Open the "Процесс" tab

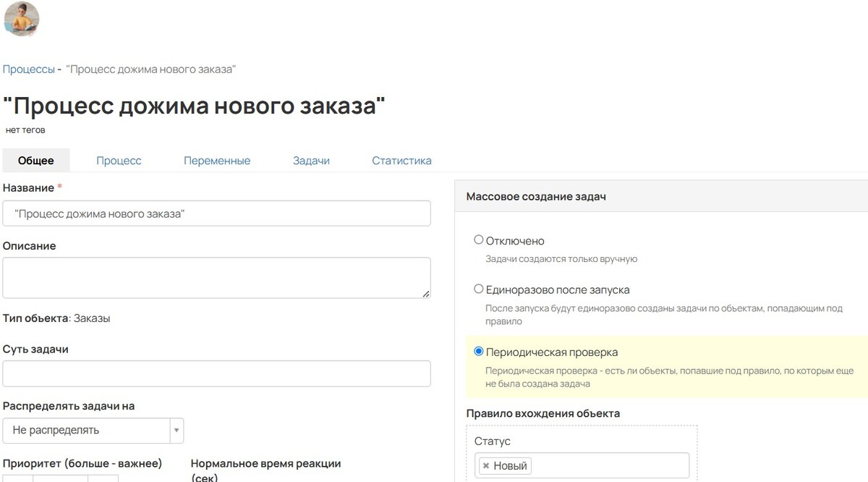[x=119, y=161]
